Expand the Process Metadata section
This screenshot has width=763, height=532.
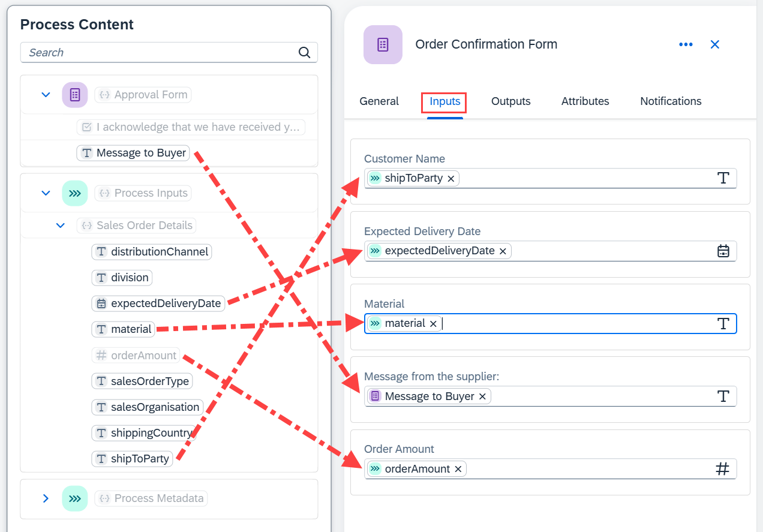coord(46,498)
